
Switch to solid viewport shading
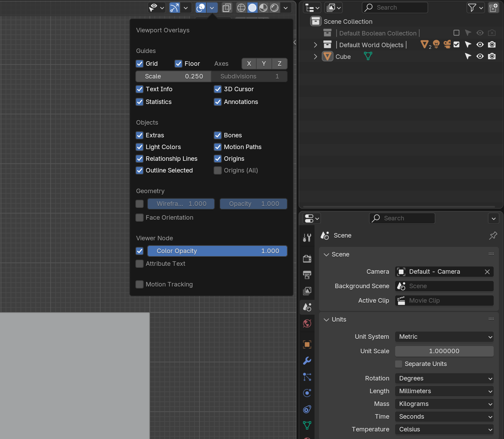coord(253,8)
